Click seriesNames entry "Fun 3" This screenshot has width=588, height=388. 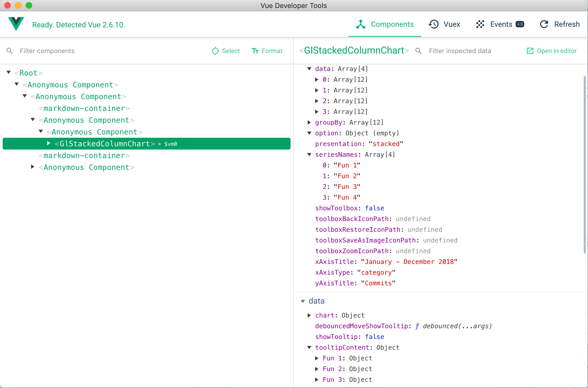tap(347, 187)
